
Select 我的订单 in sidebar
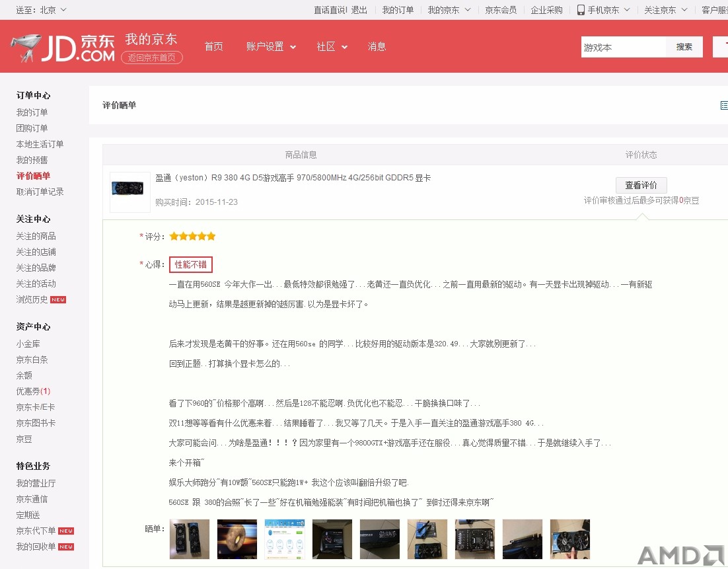pos(32,112)
